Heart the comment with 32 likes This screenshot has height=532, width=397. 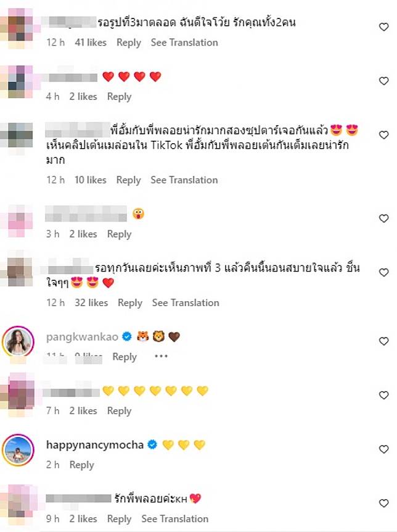tap(383, 272)
